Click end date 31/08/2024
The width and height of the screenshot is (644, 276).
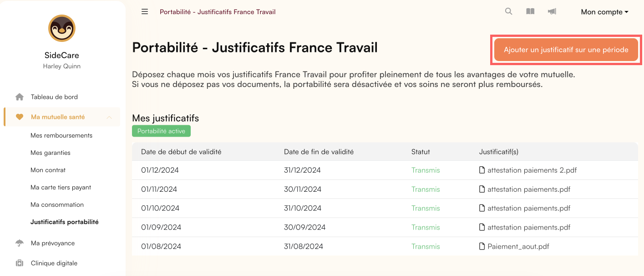[x=304, y=246]
